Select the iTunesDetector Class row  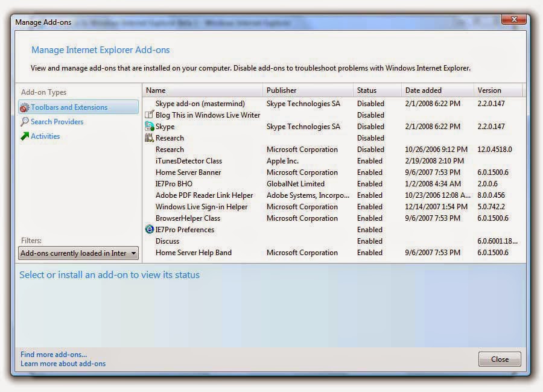pos(332,160)
